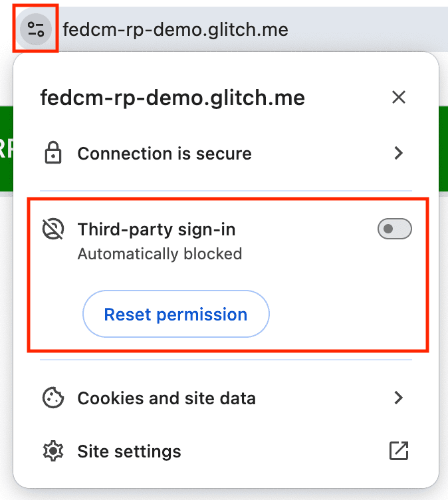This screenshot has width=448, height=500.
Task: Click the Site settings gear icon
Action: pos(53,451)
